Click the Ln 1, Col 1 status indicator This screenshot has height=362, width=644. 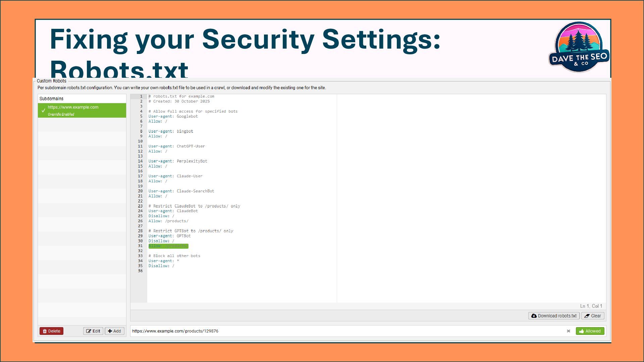[x=591, y=306]
